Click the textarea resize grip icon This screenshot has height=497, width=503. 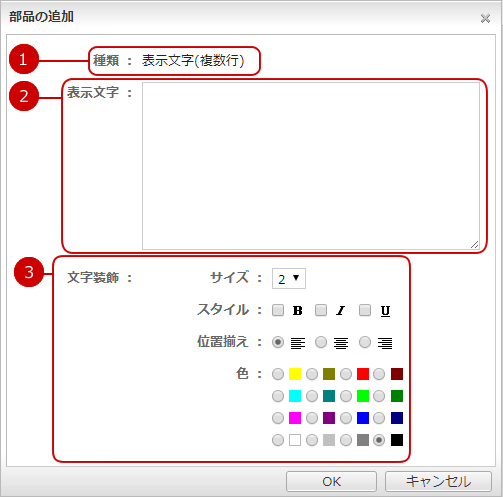pyautogui.click(x=475, y=245)
